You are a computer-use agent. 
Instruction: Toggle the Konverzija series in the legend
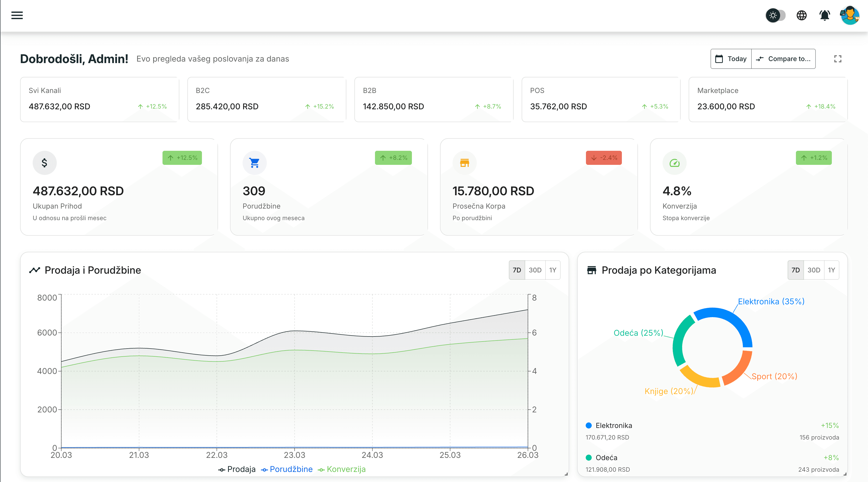[342, 469]
